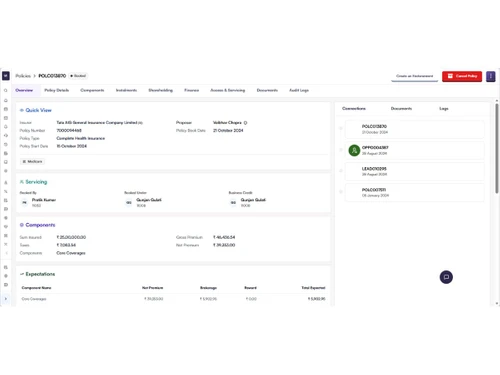View the Audit Logs tab
The height and width of the screenshot is (375, 500).
299,90
